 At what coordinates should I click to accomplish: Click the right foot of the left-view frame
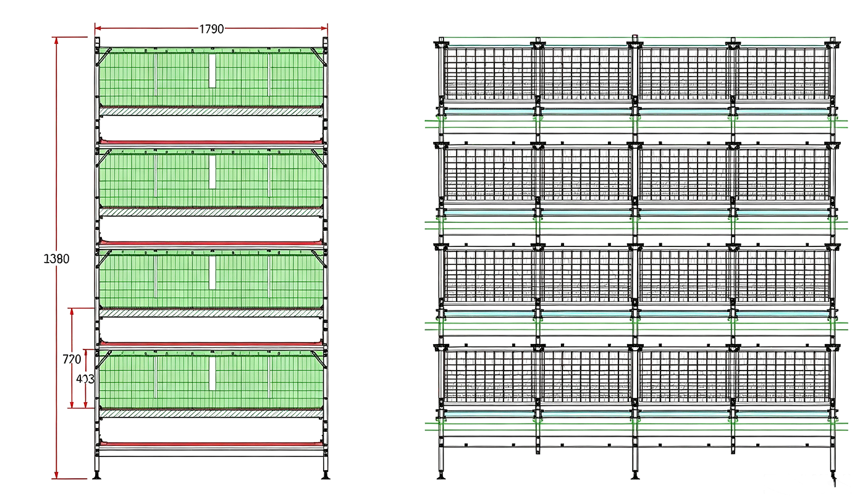point(326,475)
